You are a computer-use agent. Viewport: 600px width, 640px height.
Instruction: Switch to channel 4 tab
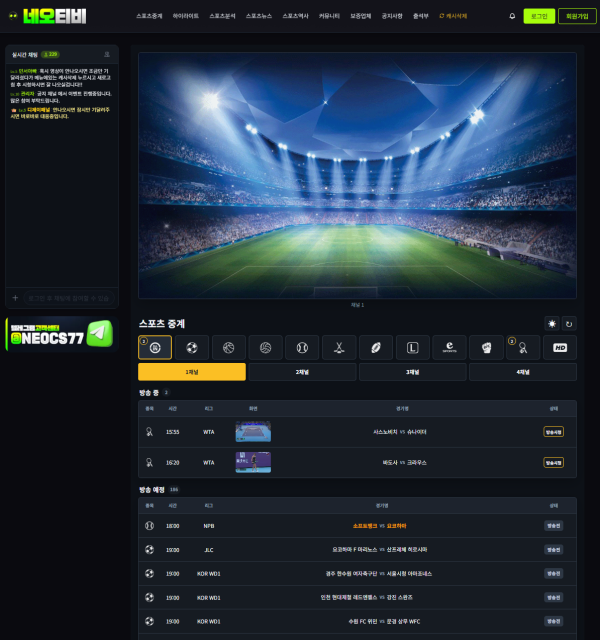click(523, 372)
